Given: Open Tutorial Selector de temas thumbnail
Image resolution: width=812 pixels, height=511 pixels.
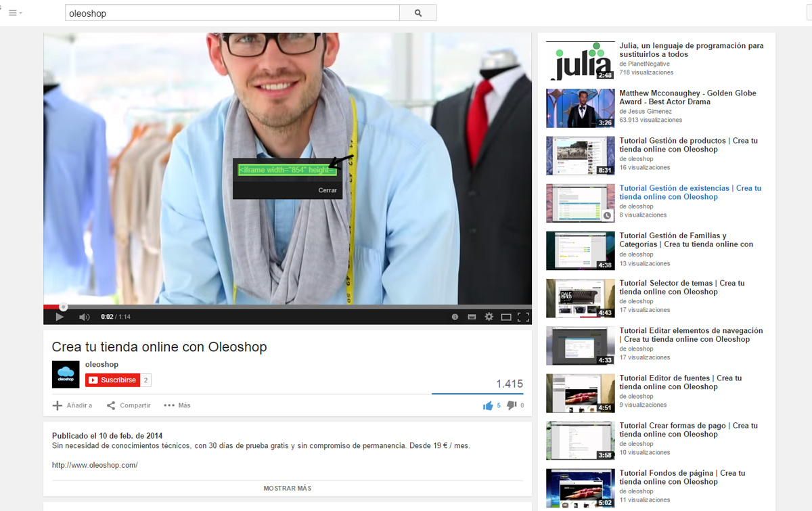Looking at the screenshot, I should pos(580,298).
